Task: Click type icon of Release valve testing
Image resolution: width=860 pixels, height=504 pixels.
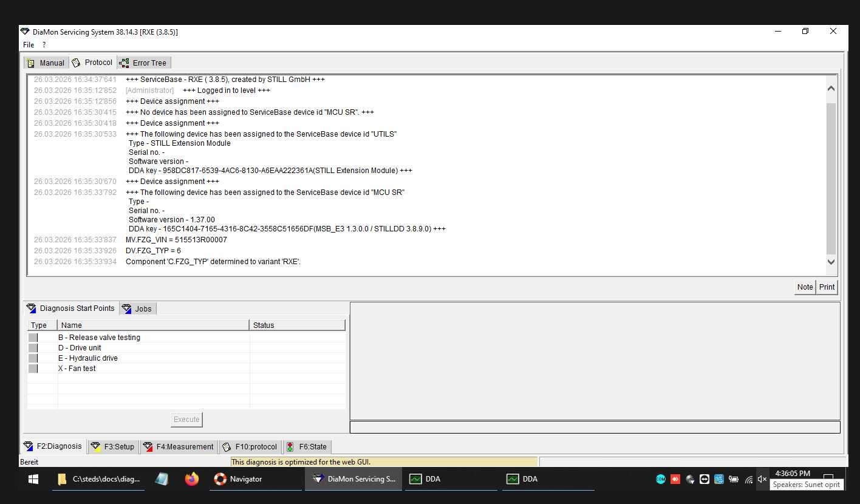Action: (x=33, y=338)
